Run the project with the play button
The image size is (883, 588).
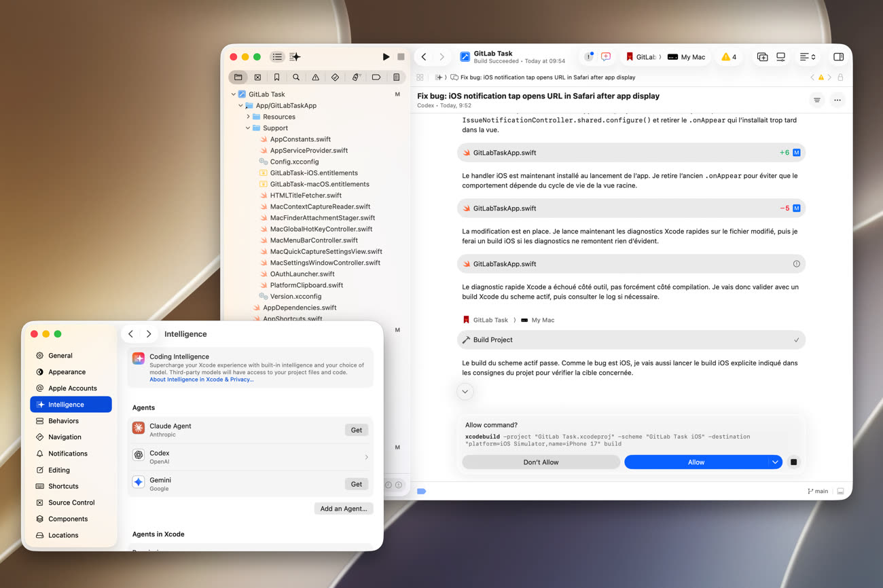[386, 57]
